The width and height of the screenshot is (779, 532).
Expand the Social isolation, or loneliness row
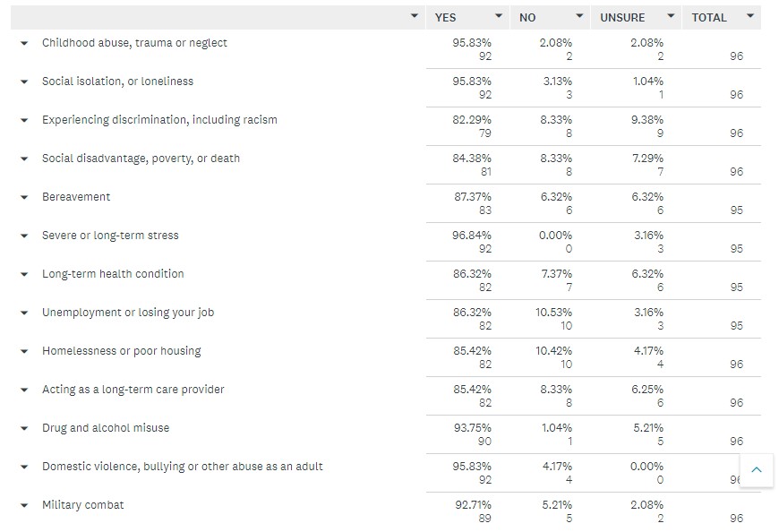pos(23,82)
